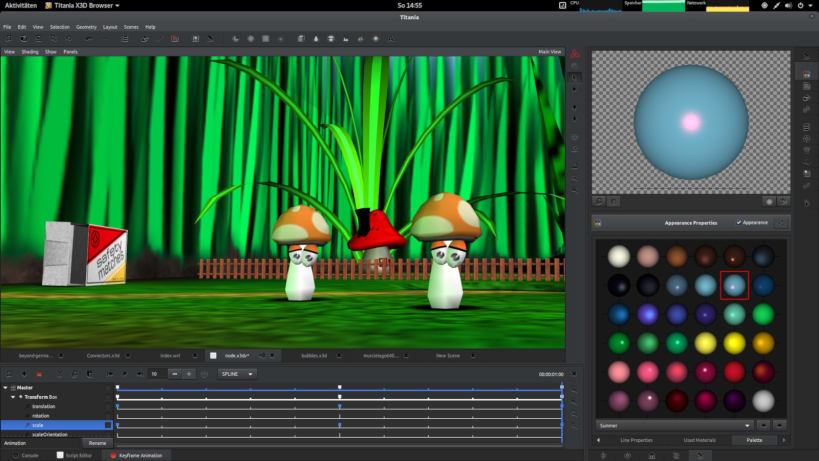Click the Titania logo icon above the side toolbar
The width and height of the screenshot is (819, 461).
[x=575, y=53]
